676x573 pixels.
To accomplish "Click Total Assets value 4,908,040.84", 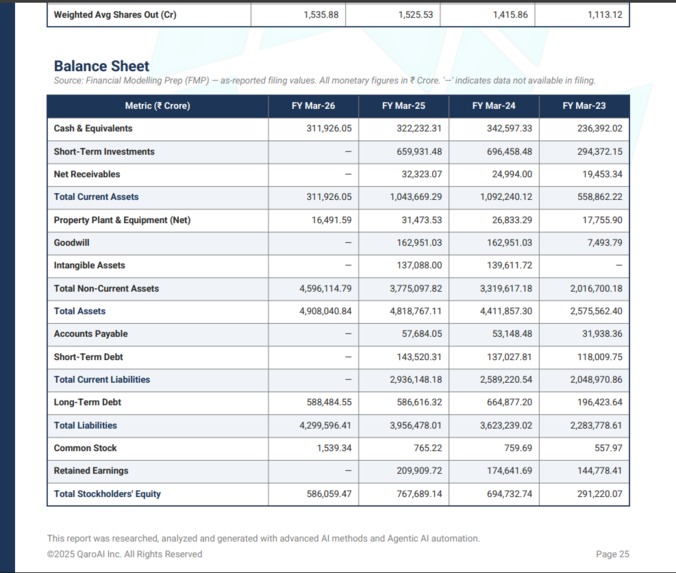I will coord(325,311).
